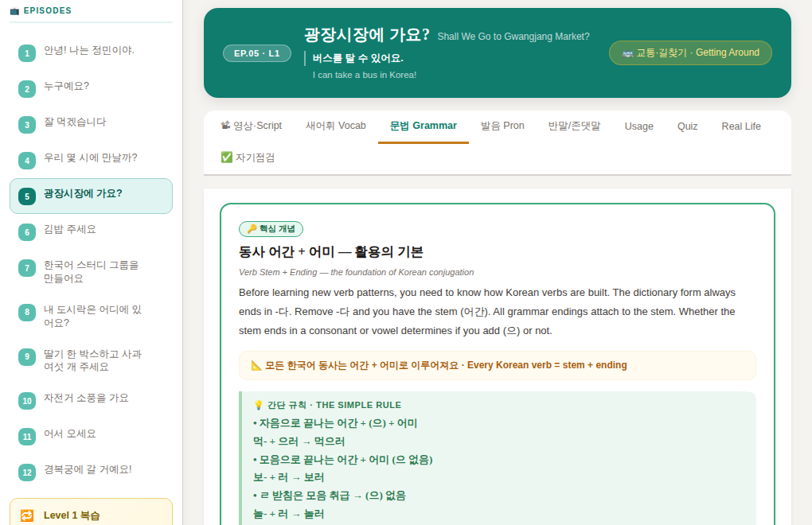
Task: Switch to the Usage tab
Action: pyautogui.click(x=638, y=126)
